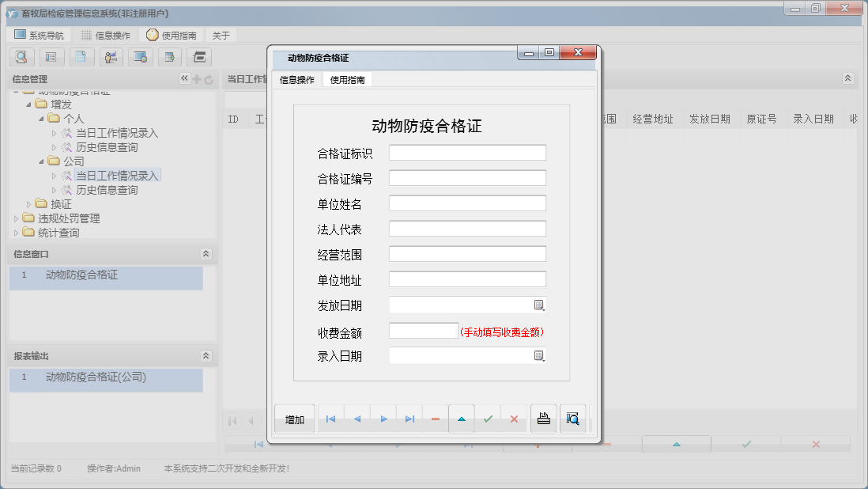Collapse the 信息管理 sidebar with the double chevron
This screenshot has width=868, height=489.
tap(184, 78)
